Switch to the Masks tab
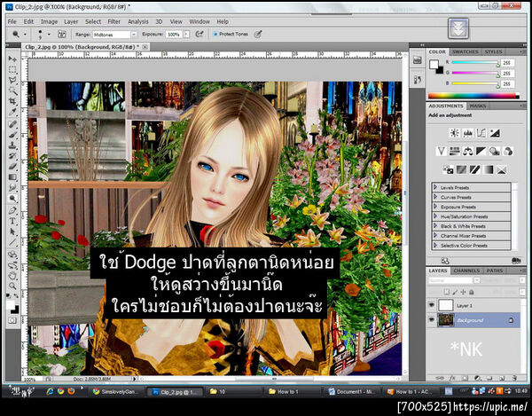The image size is (532, 416). [478, 106]
